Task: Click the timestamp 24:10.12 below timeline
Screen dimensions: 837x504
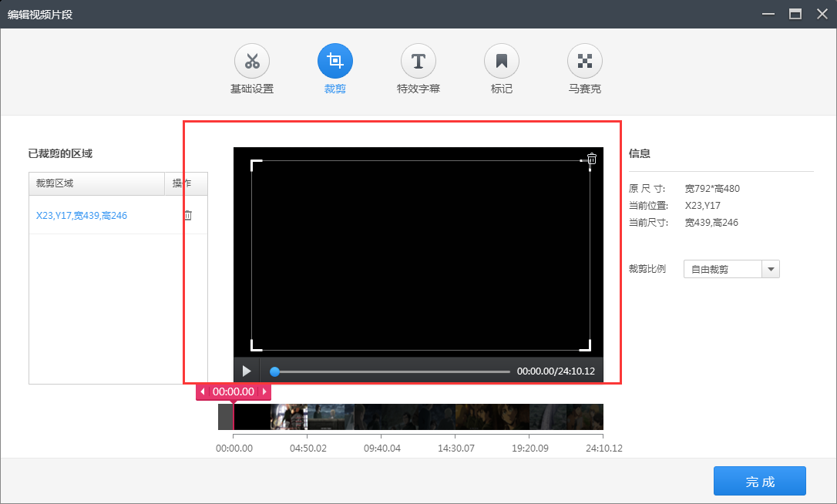Action: click(603, 447)
